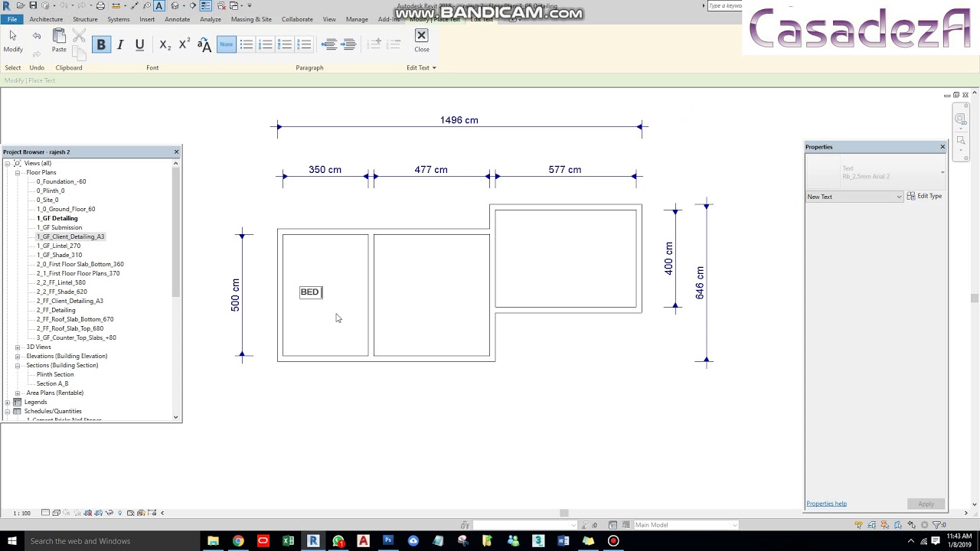
Task: Expand the Legends tree node
Action: tap(8, 402)
